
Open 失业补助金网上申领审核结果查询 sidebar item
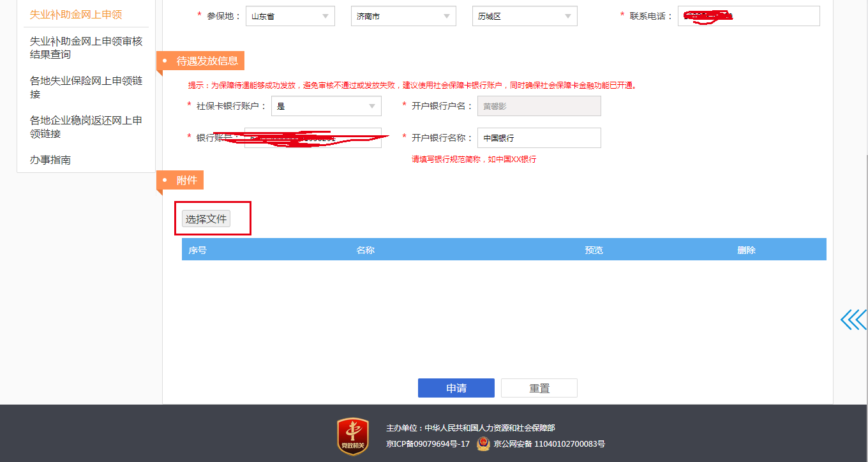[x=86, y=48]
